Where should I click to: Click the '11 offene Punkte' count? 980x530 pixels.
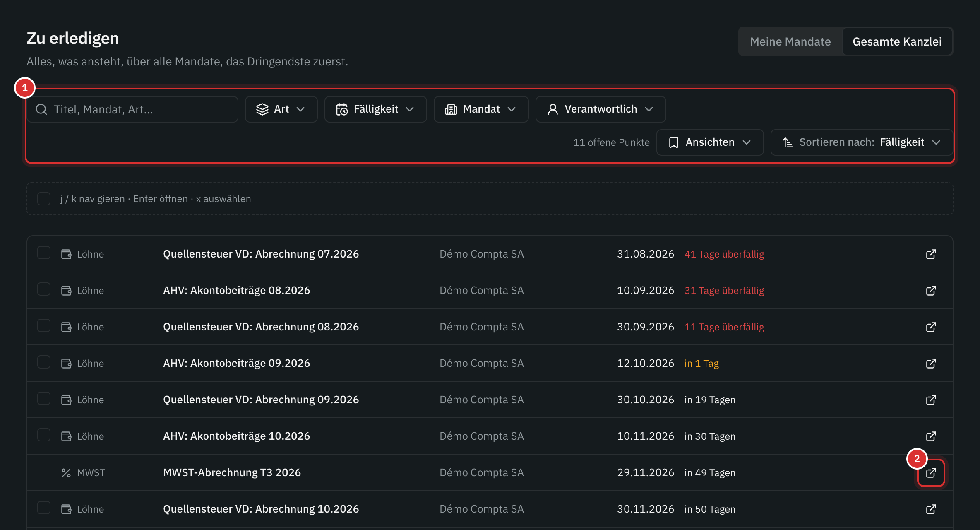click(x=611, y=142)
